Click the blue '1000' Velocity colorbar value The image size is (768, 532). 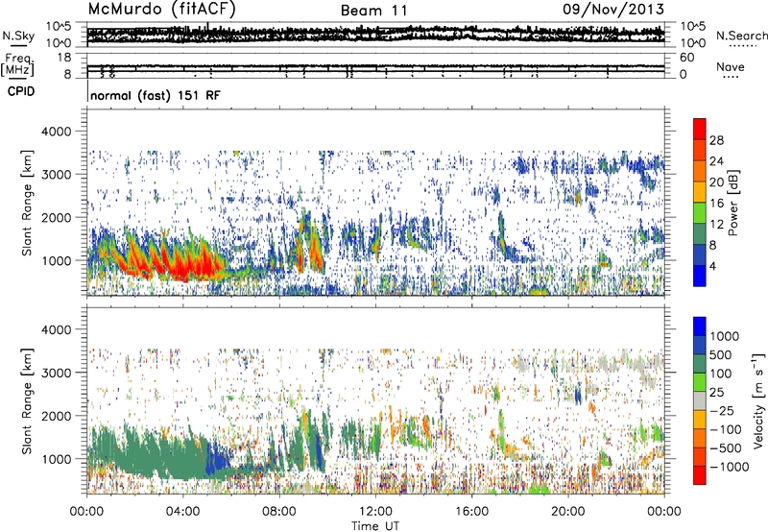click(x=725, y=336)
